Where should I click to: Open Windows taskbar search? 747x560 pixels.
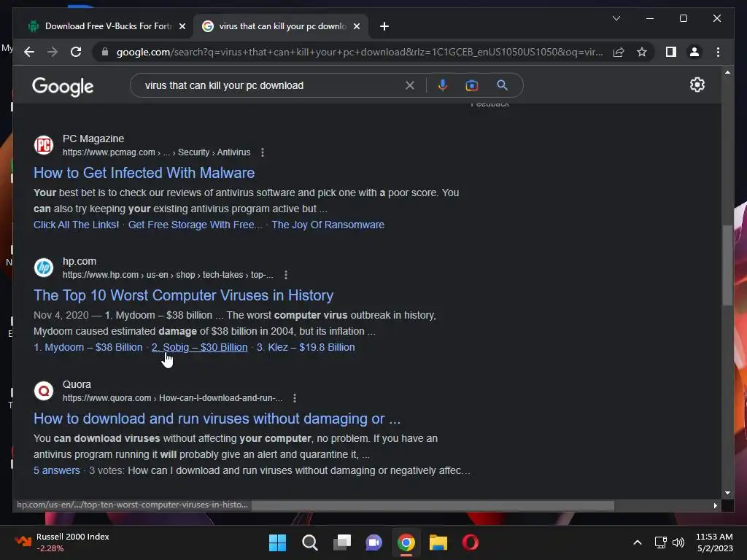309,542
